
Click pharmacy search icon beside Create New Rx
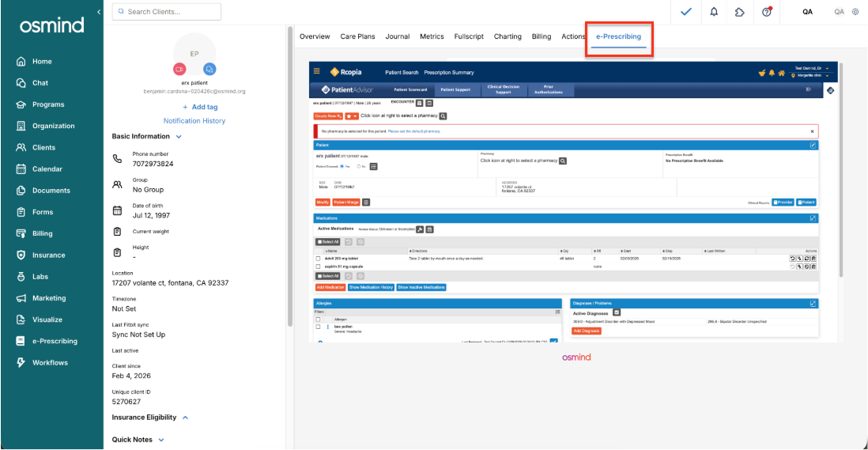[x=443, y=116]
